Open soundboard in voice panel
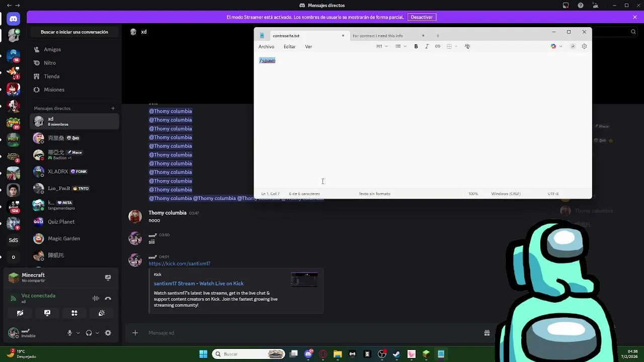Screen dimensions: 644x362 [x=102, y=313]
